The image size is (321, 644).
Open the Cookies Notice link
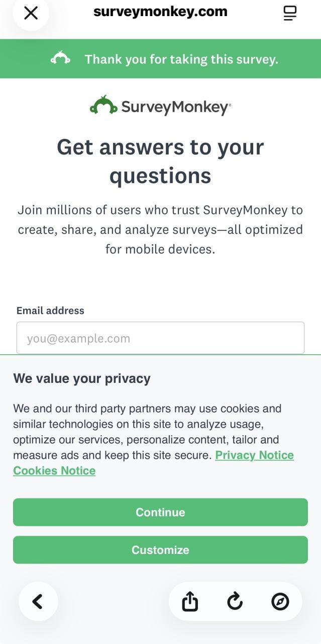click(x=54, y=471)
